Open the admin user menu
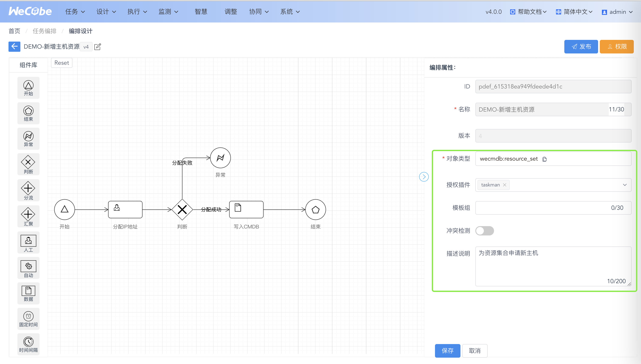Screen dimensions: 641x364 pyautogui.click(x=617, y=12)
